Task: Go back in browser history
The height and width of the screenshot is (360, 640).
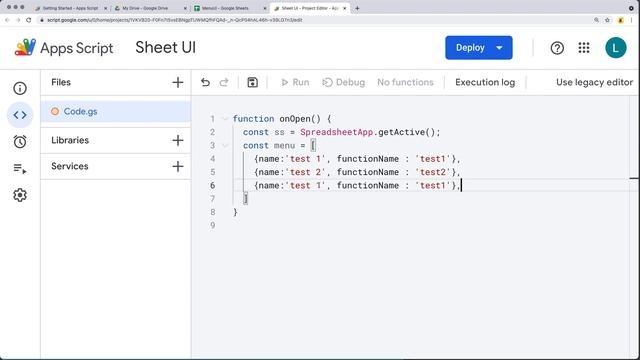Action: point(7,20)
